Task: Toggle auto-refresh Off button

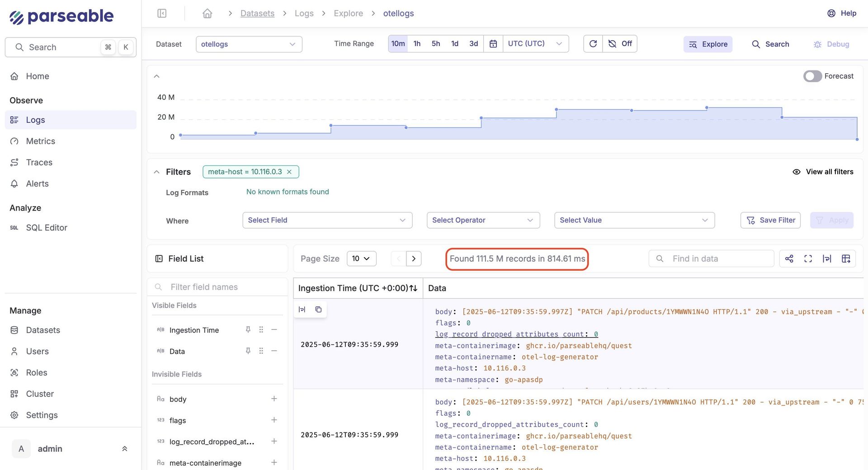Action: pos(620,44)
